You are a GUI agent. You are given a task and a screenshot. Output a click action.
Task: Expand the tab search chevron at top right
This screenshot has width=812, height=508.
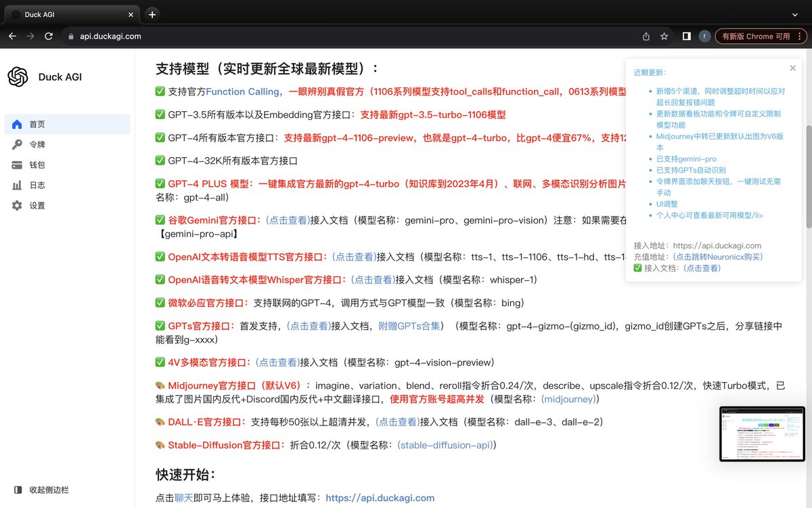click(x=796, y=14)
